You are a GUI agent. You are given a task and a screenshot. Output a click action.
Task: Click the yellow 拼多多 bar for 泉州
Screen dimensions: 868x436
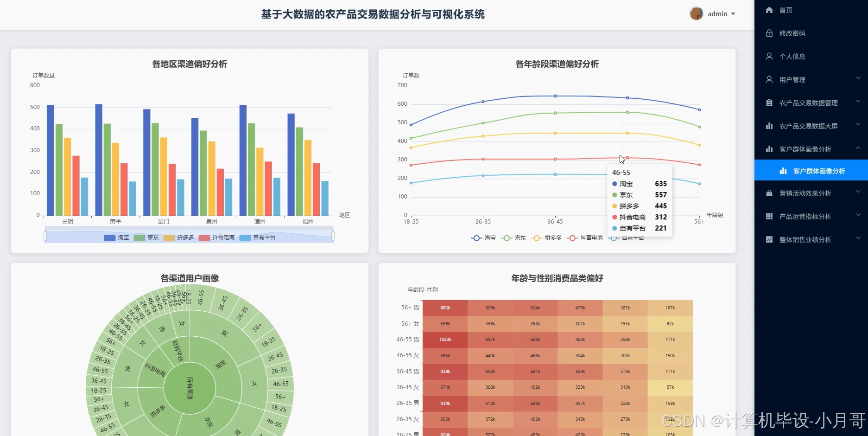point(212,179)
